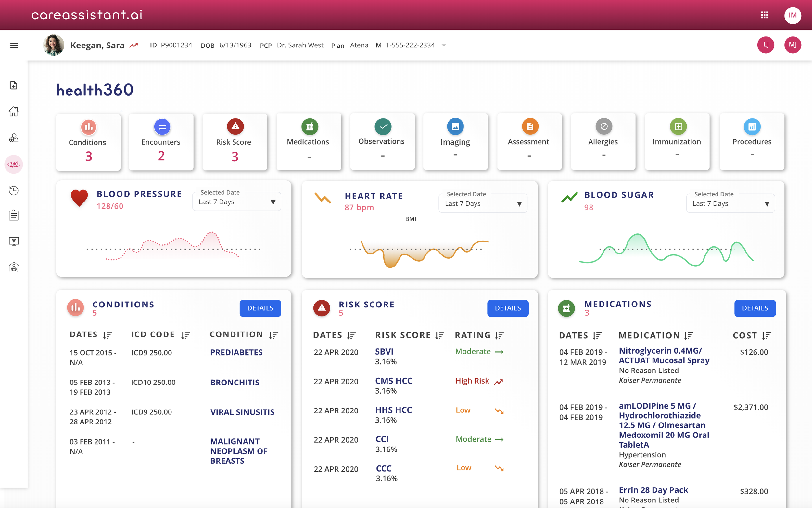Open the home sidebar icon
The height and width of the screenshot is (508, 812).
(14, 111)
